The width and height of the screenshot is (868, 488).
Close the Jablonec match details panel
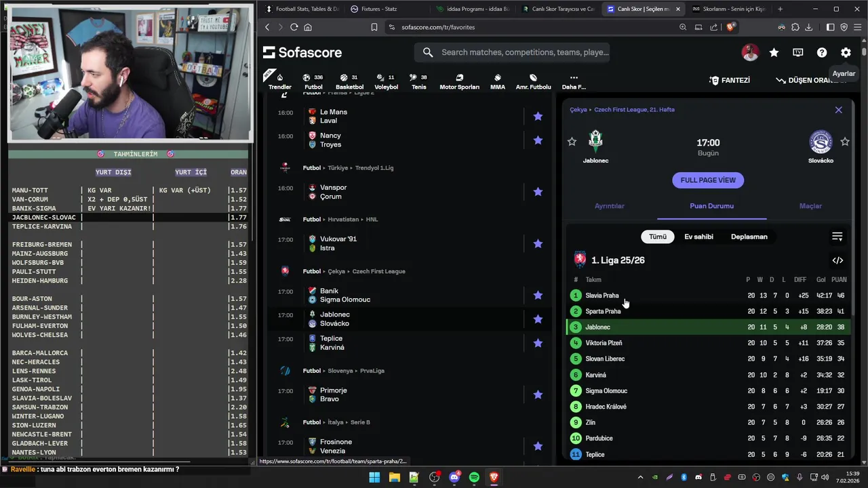pos(838,110)
